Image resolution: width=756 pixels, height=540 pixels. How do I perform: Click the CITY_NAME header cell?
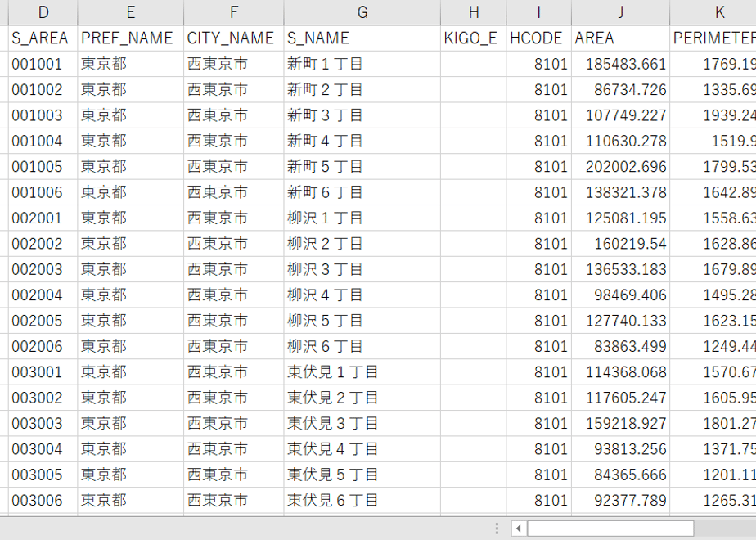234,38
